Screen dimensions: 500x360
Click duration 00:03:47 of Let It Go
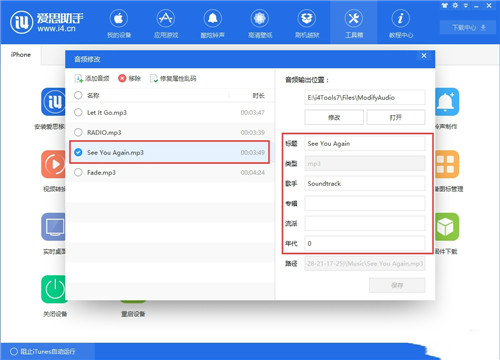(252, 113)
